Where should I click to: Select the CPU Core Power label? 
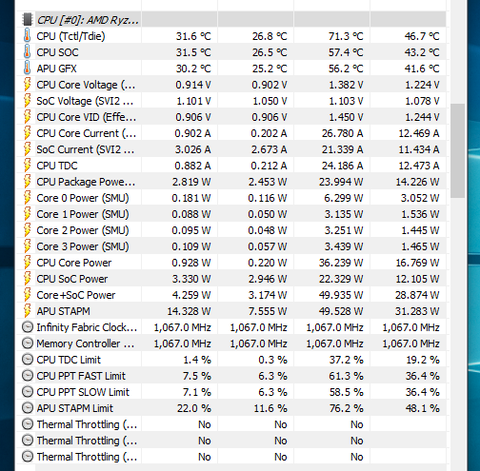pyautogui.click(x=74, y=263)
